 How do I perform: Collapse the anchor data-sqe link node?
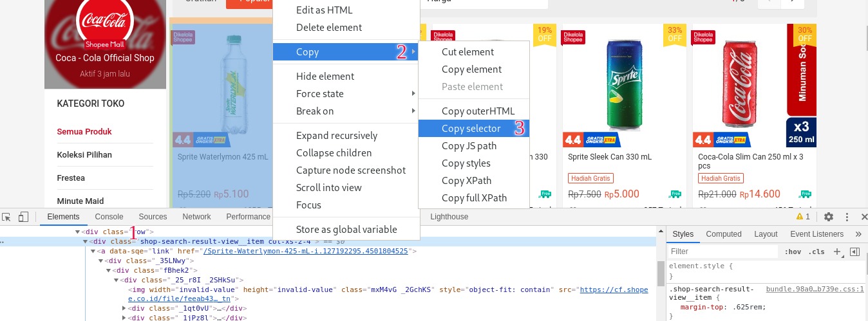coord(93,251)
